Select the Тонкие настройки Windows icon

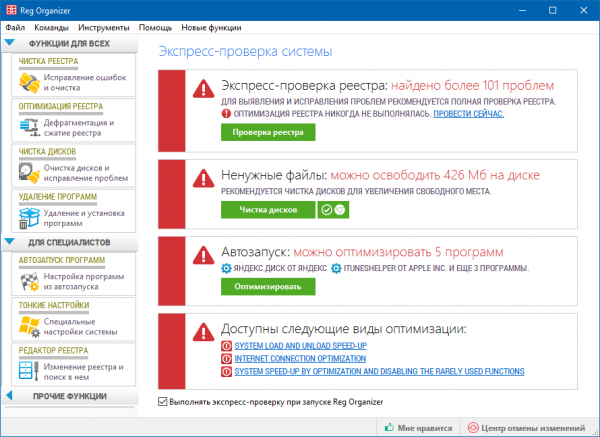(29, 326)
